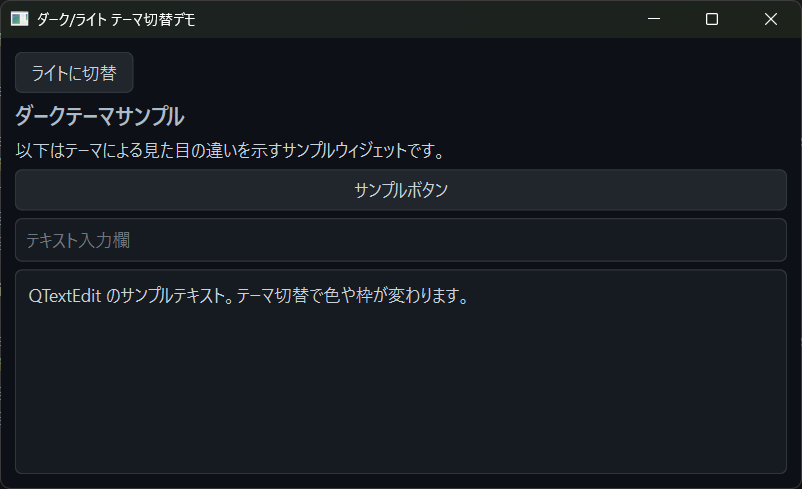This screenshot has width=802, height=489.
Task: Click the application icon in the title bar
Action: coord(19,19)
